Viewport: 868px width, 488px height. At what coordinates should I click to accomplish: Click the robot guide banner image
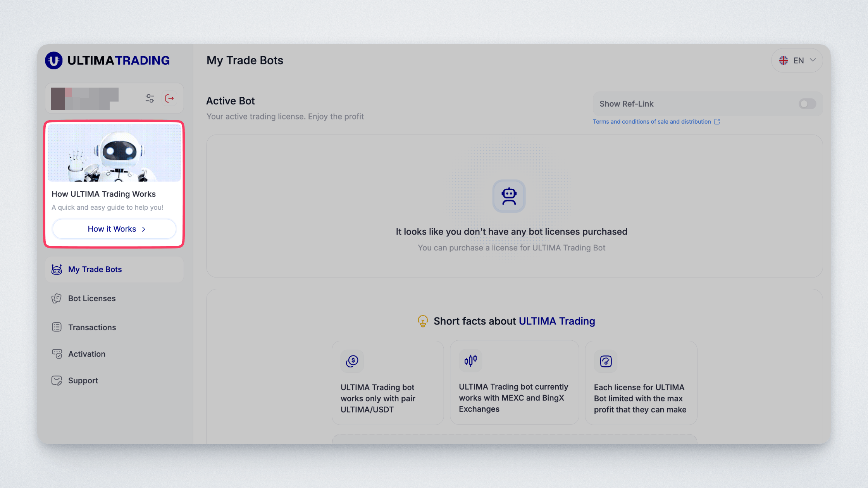[114, 153]
